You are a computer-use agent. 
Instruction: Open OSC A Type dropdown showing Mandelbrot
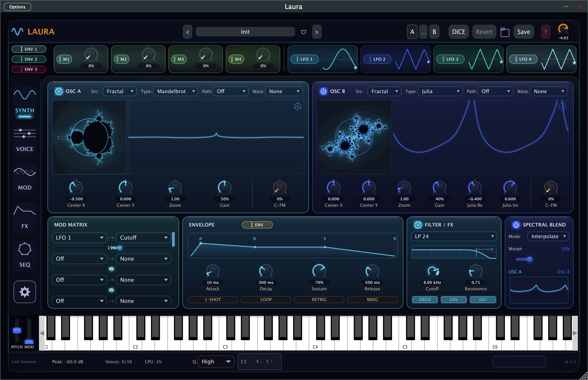(175, 91)
